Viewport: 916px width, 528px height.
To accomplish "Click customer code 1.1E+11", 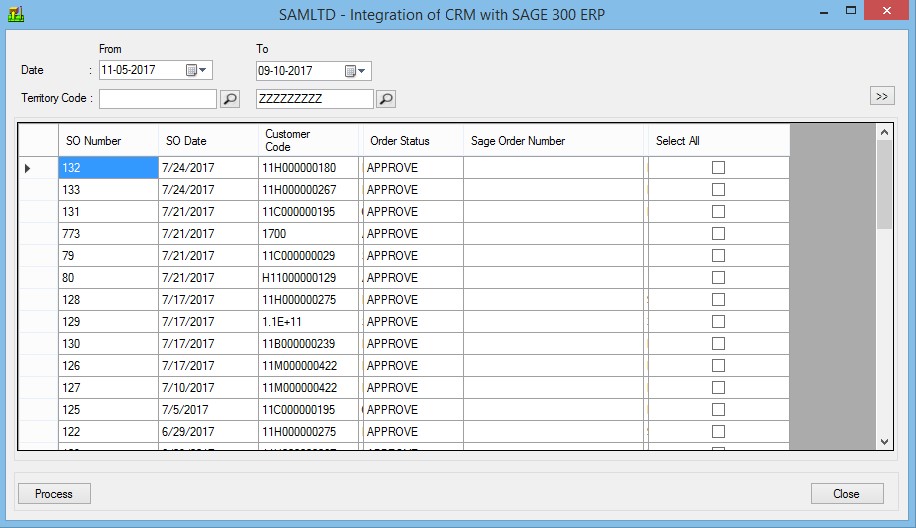I will tap(308, 322).
